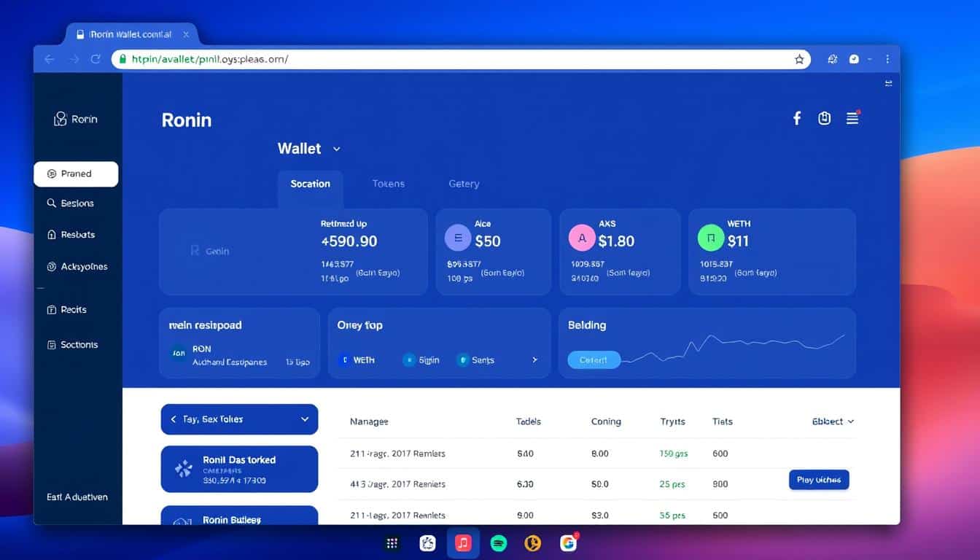Select Sents in the Oney fap card

pyautogui.click(x=475, y=360)
